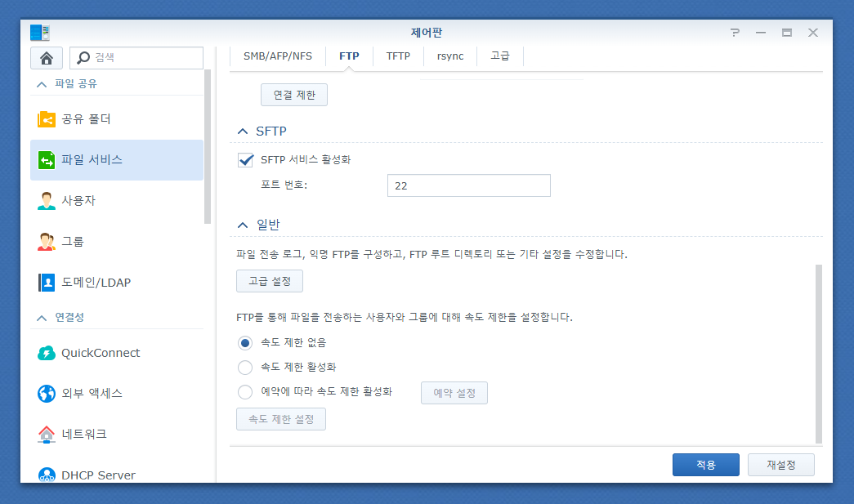Click the 네트워크 label
854x504 pixels.
tap(84, 435)
